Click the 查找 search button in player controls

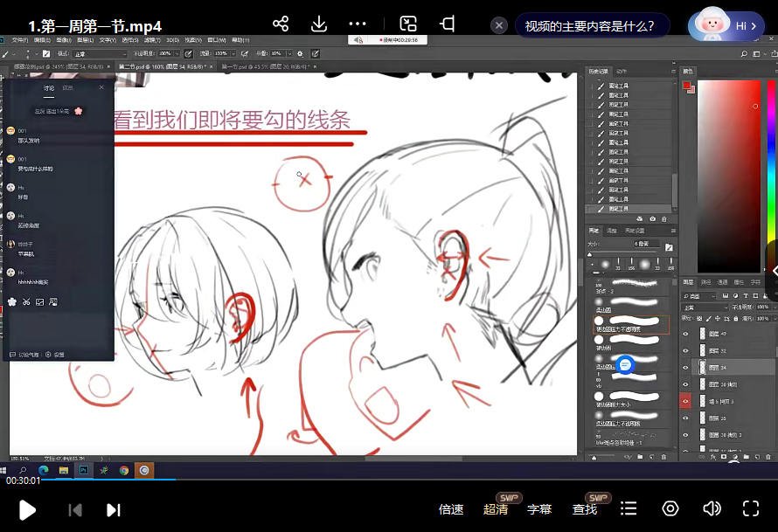point(583,508)
